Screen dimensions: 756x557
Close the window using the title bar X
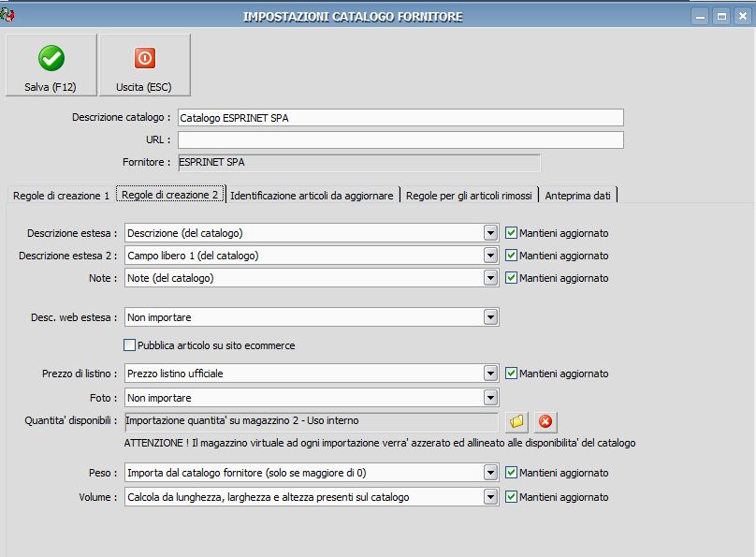click(x=743, y=16)
